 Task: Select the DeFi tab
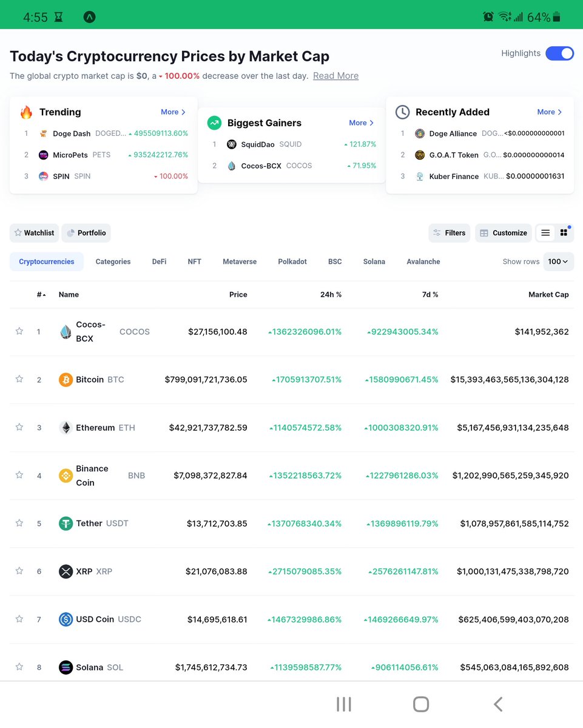(159, 261)
